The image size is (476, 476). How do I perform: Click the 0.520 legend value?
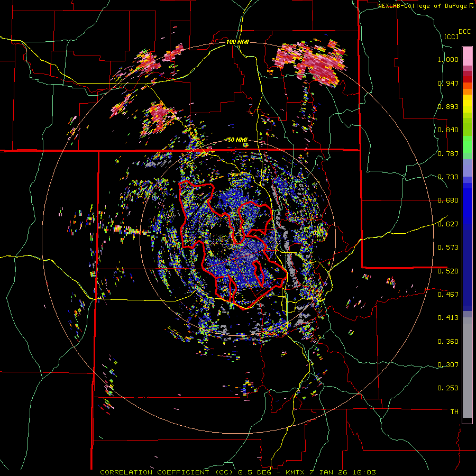click(448, 271)
